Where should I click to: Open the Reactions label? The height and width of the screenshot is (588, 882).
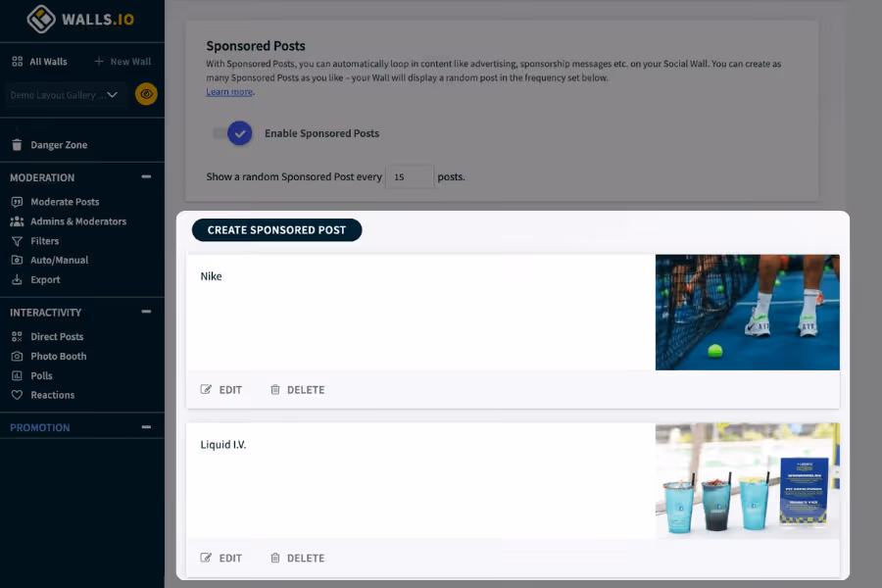[52, 395]
